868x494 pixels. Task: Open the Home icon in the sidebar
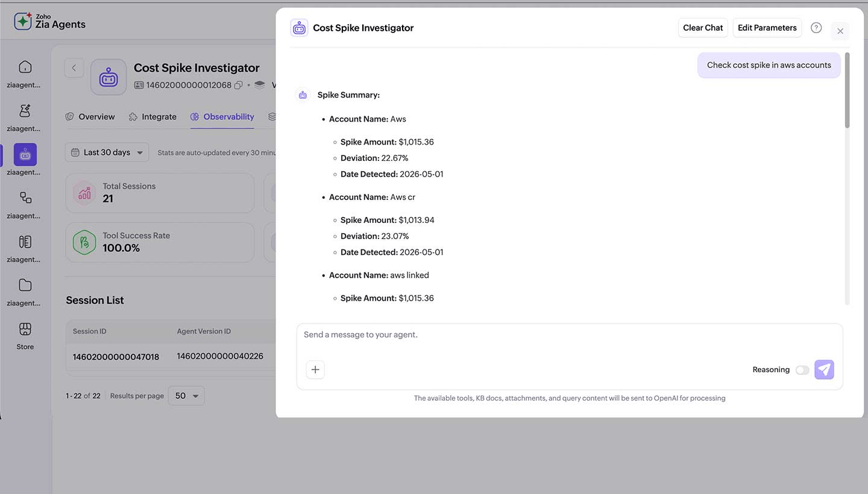pos(25,67)
